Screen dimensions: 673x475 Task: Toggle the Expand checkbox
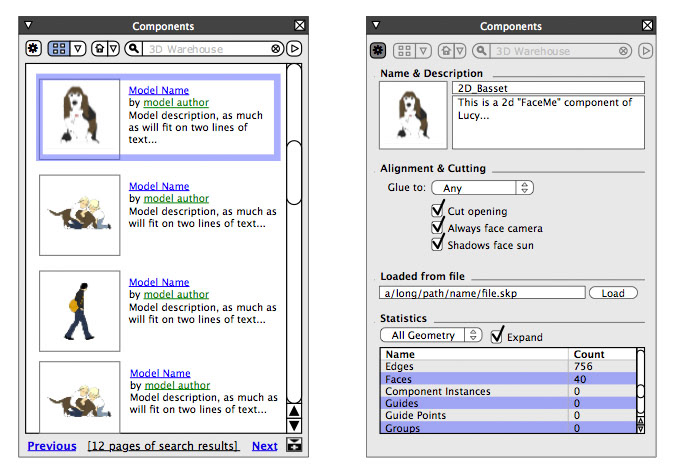pos(497,336)
